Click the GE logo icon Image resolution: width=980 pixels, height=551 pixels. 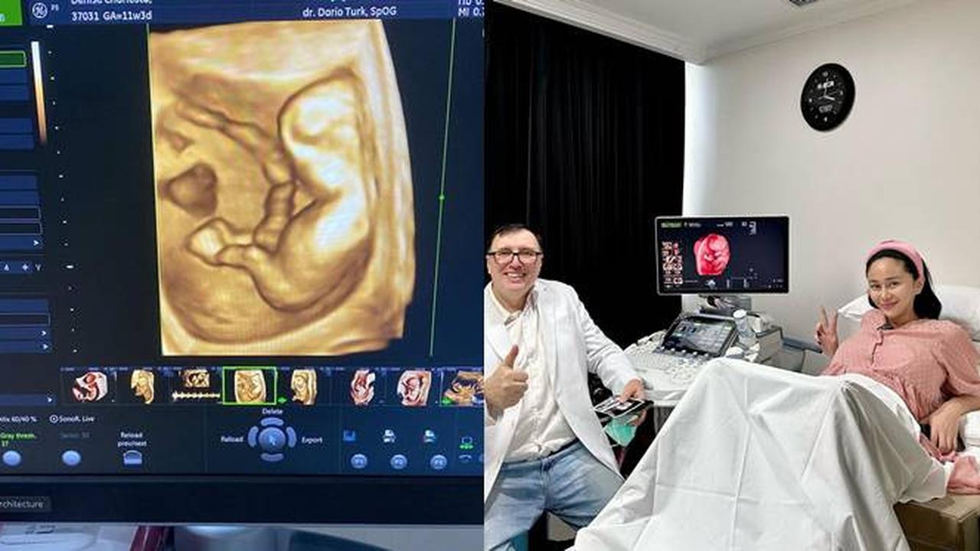pos(39,11)
